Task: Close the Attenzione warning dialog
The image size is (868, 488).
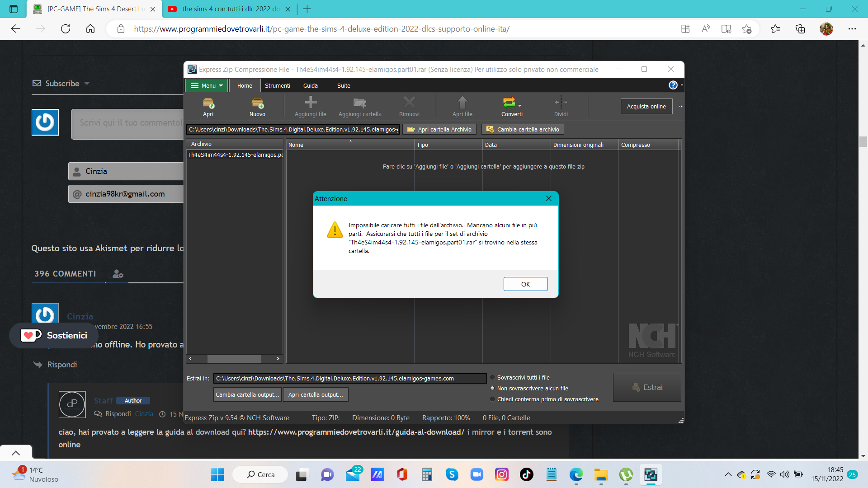Action: click(549, 198)
